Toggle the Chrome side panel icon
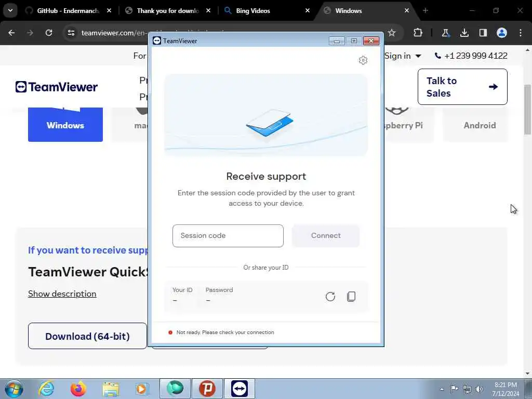The width and height of the screenshot is (532, 399). (483, 33)
